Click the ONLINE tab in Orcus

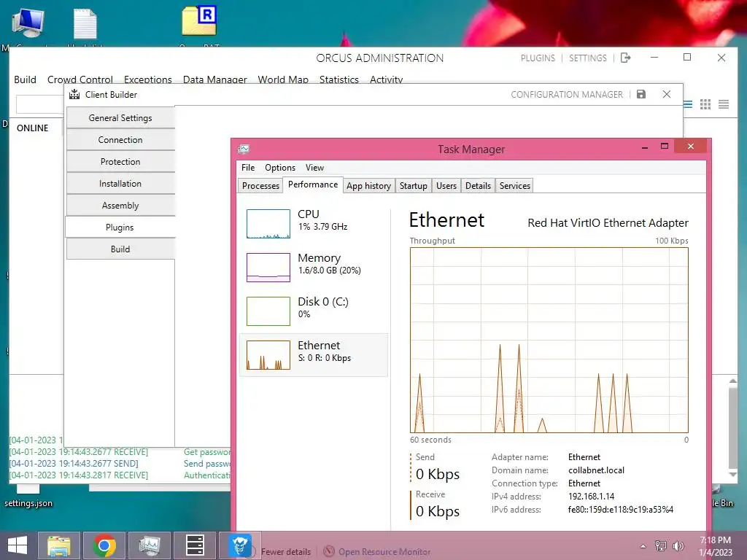tap(32, 128)
